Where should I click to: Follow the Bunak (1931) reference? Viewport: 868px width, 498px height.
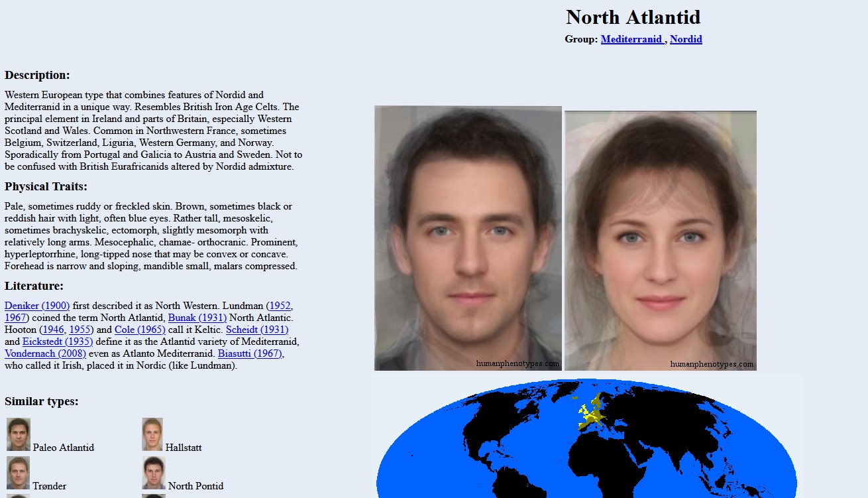(x=197, y=318)
